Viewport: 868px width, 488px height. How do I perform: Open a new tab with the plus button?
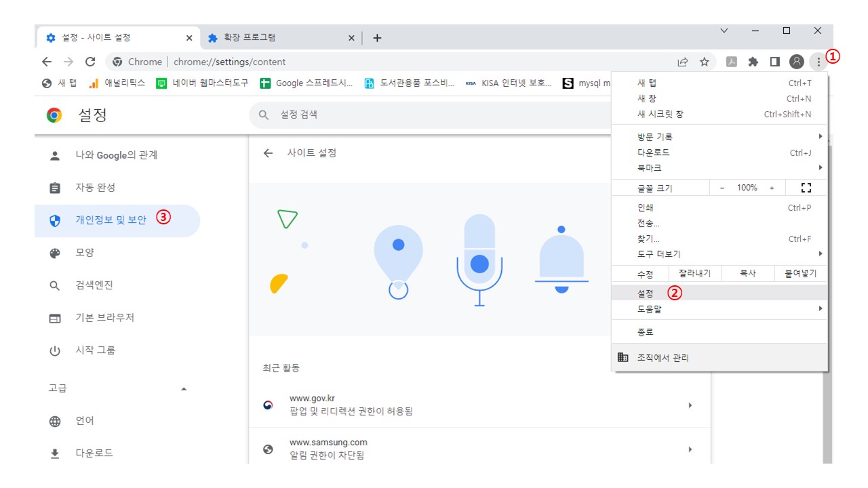tap(377, 38)
